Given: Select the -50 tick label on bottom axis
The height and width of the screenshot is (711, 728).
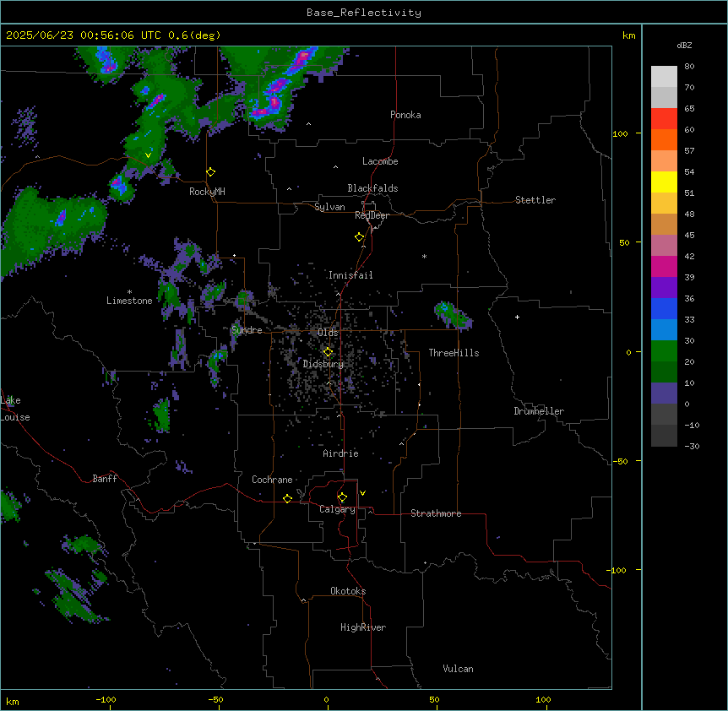Looking at the screenshot, I should pos(215,699).
